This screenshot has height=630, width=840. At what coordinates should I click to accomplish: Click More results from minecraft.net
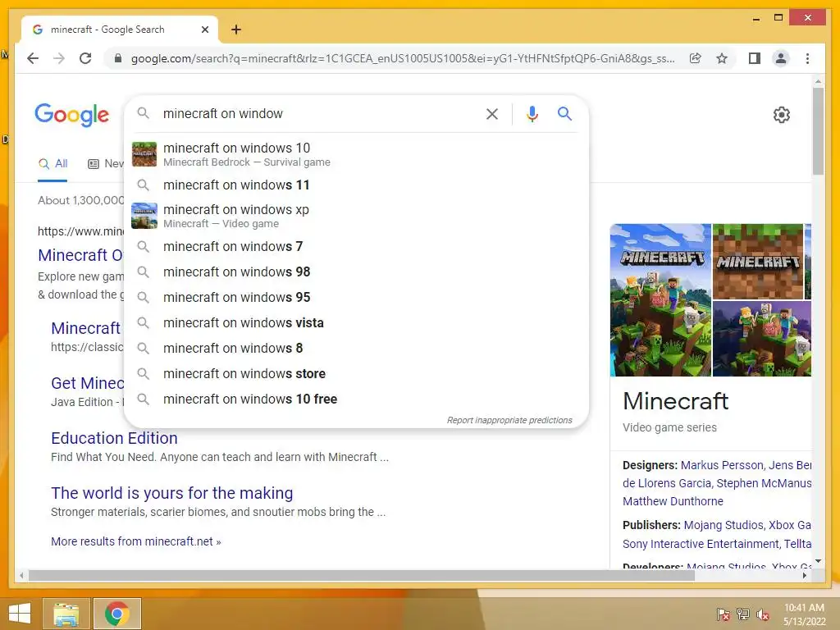pyautogui.click(x=136, y=541)
